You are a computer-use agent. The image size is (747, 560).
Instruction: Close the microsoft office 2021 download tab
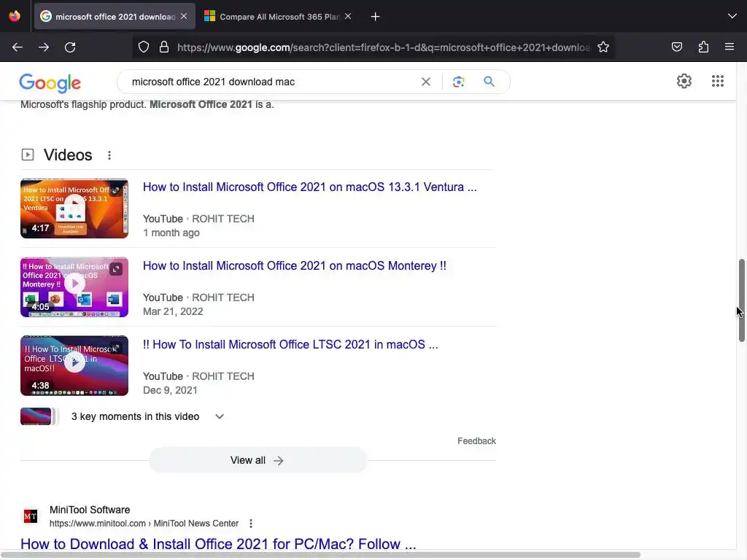coord(184,16)
